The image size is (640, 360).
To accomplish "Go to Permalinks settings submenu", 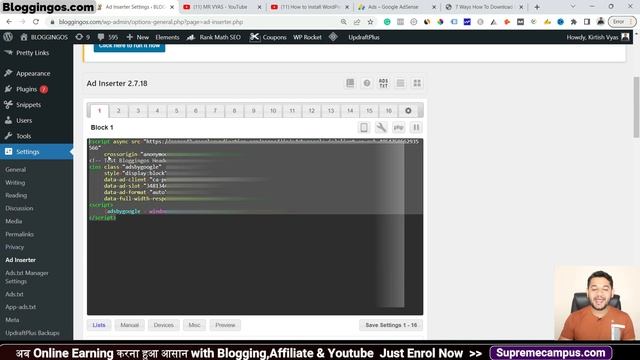I will click(19, 234).
